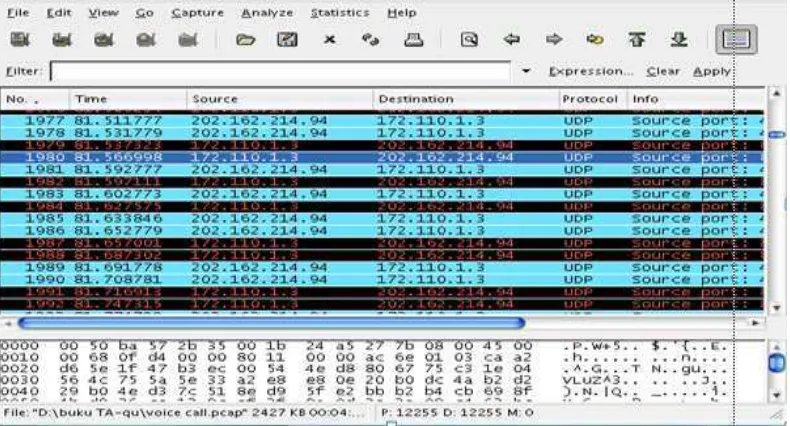Click packet list horizontal scroll left arrow

[x=8, y=323]
